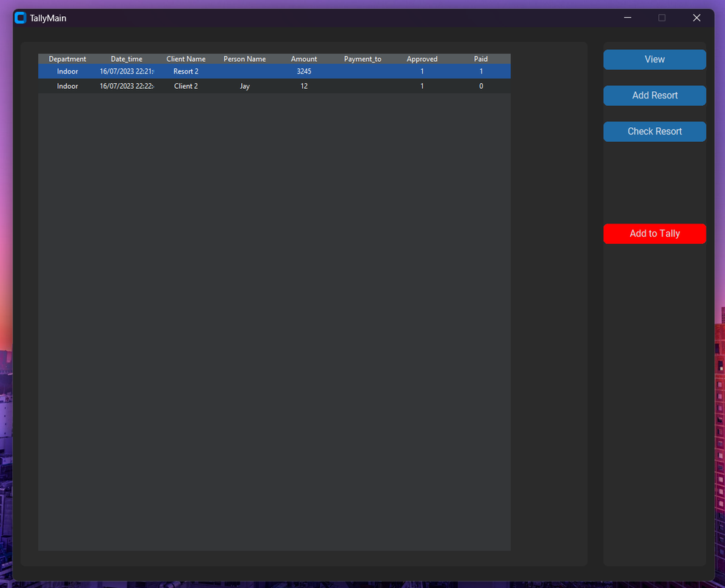Click the person name Jay
The image size is (725, 588).
[245, 86]
